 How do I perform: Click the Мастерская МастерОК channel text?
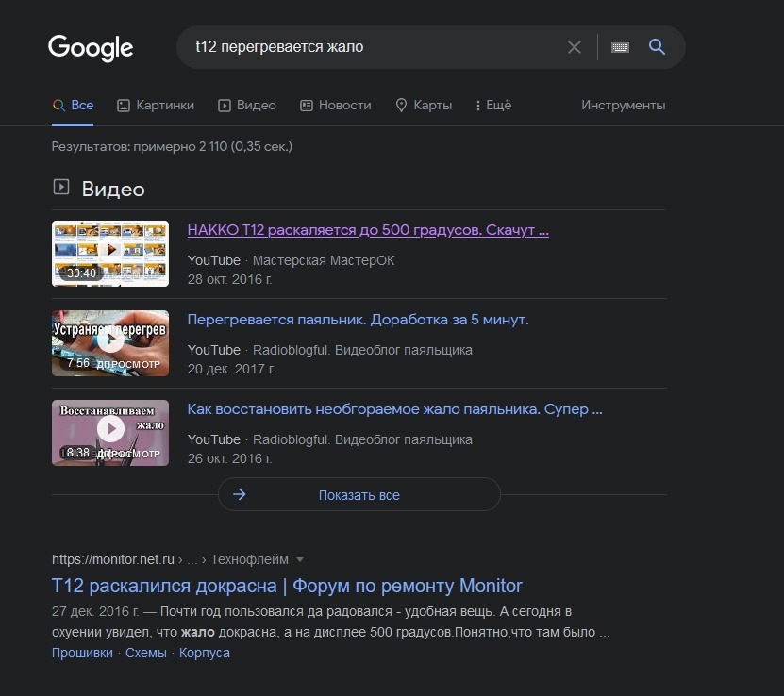coord(324,260)
